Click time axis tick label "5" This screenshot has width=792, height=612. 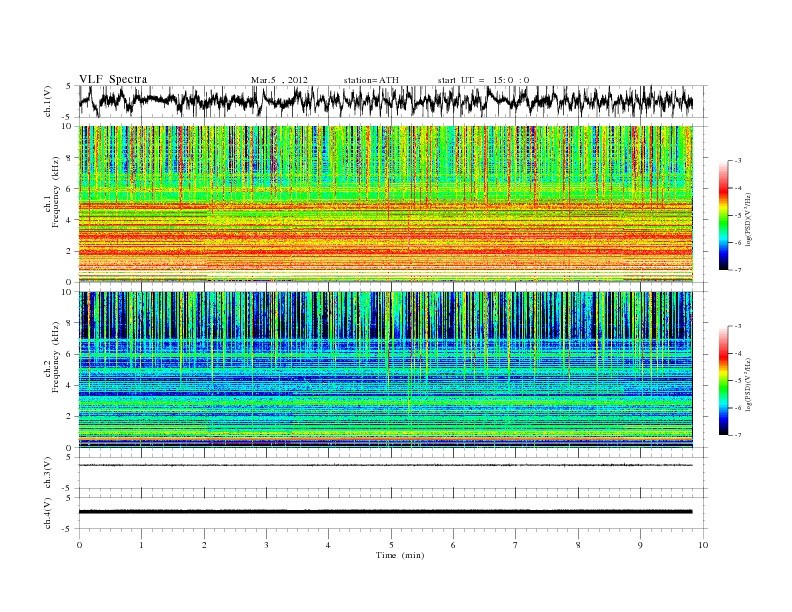391,545
